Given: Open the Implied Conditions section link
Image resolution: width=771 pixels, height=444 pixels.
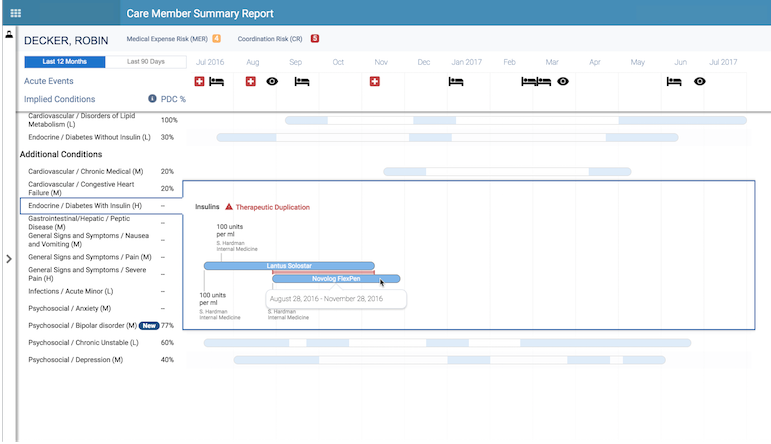Looking at the screenshot, I should [59, 99].
